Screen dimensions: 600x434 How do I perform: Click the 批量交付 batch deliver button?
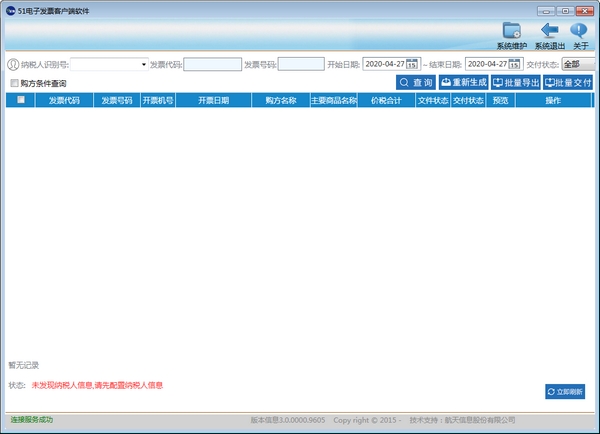pyautogui.click(x=567, y=83)
